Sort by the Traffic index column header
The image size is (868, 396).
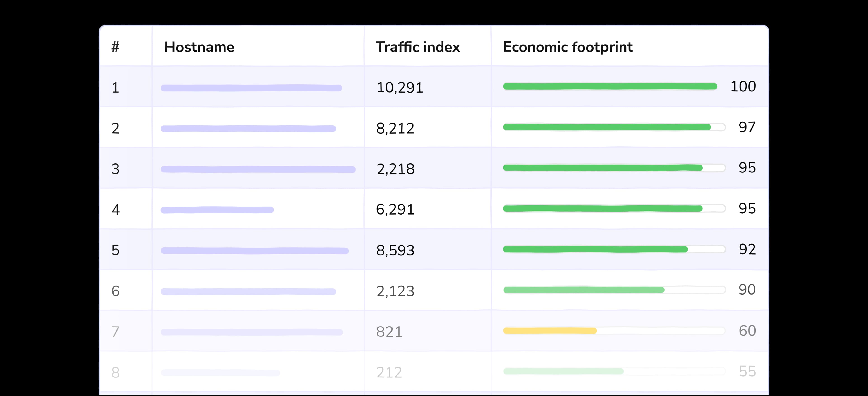417,47
